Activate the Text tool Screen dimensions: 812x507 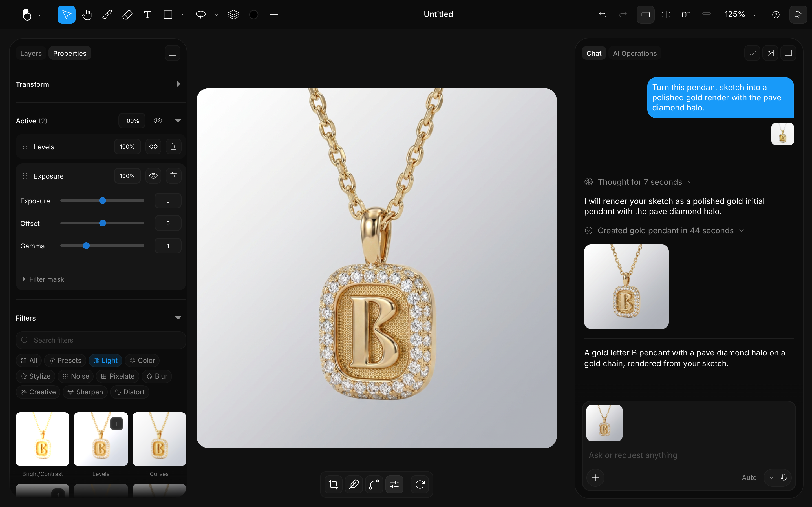(x=148, y=15)
